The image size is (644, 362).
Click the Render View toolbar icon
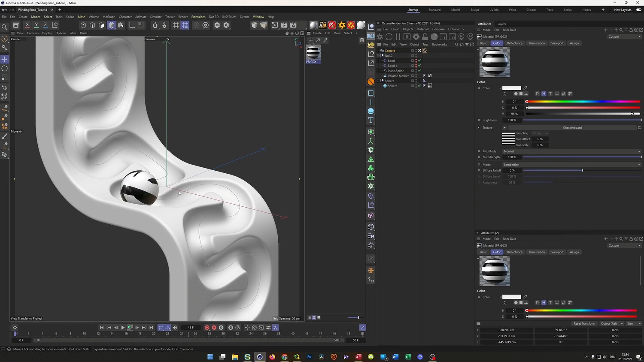click(x=275, y=25)
